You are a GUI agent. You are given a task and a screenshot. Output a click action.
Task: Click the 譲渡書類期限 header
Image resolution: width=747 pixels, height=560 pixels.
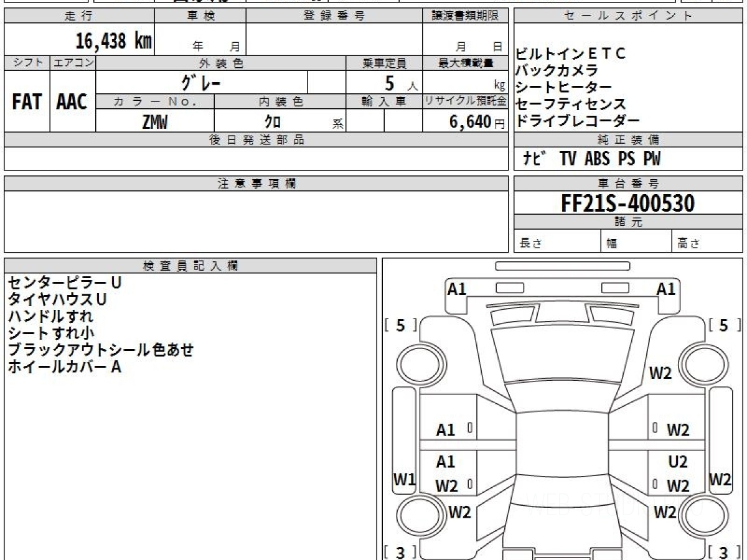click(x=466, y=16)
